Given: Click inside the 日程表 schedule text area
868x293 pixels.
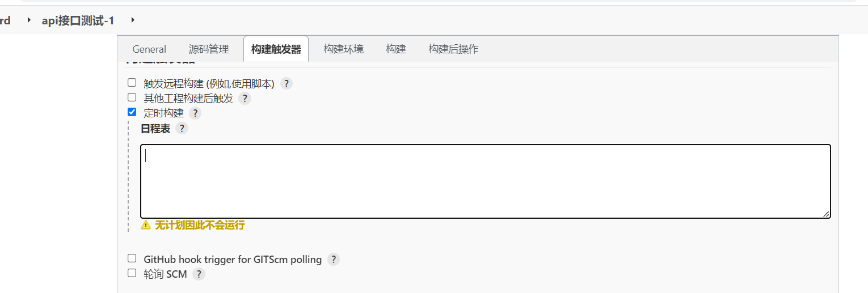Looking at the screenshot, I should click(485, 181).
